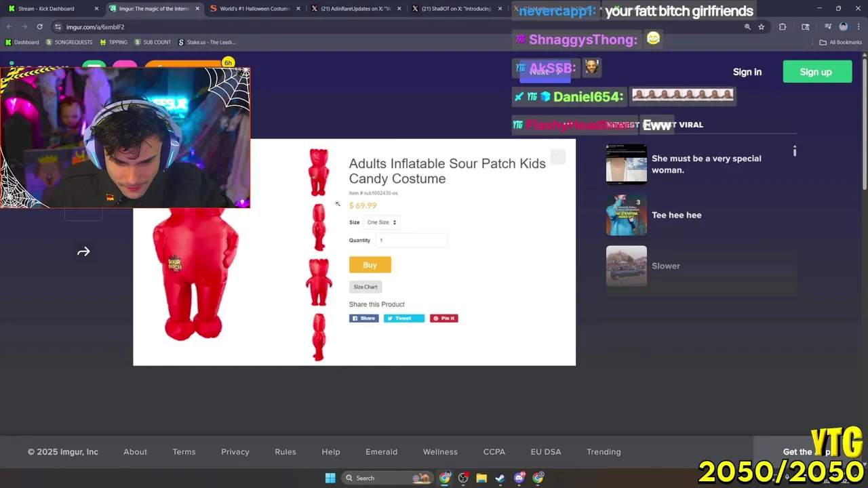Share product via Facebook Share button

[364, 318]
